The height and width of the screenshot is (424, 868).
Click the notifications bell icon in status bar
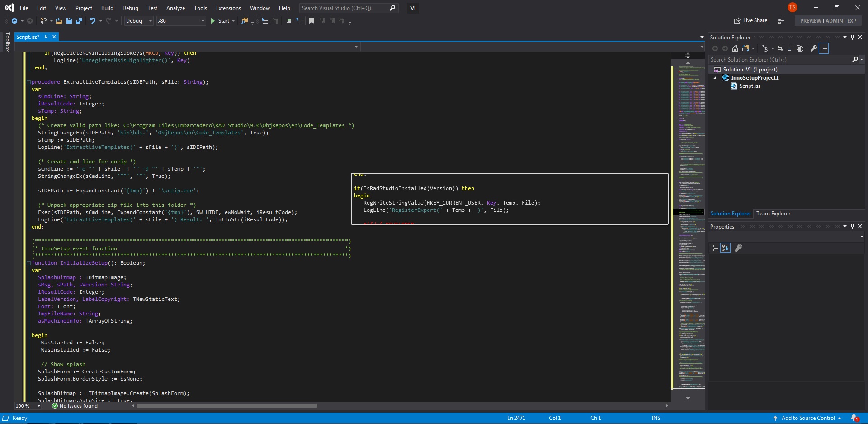point(854,418)
